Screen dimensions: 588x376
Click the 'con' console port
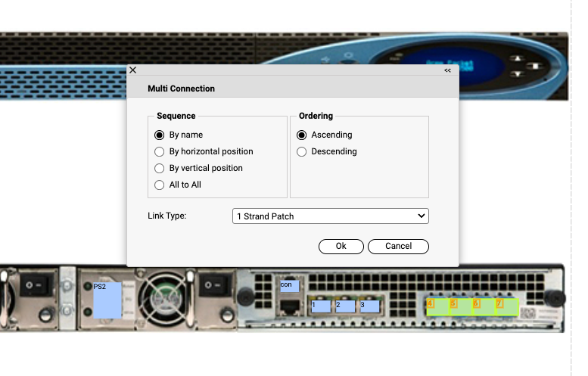[x=289, y=286]
